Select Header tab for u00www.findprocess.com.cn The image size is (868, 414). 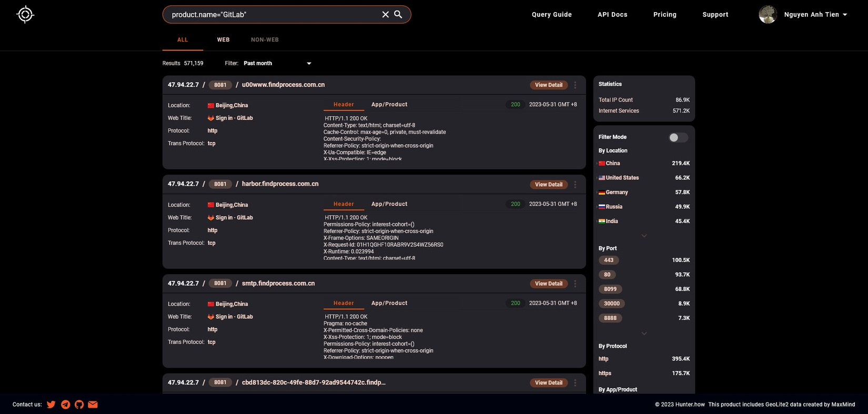point(344,105)
